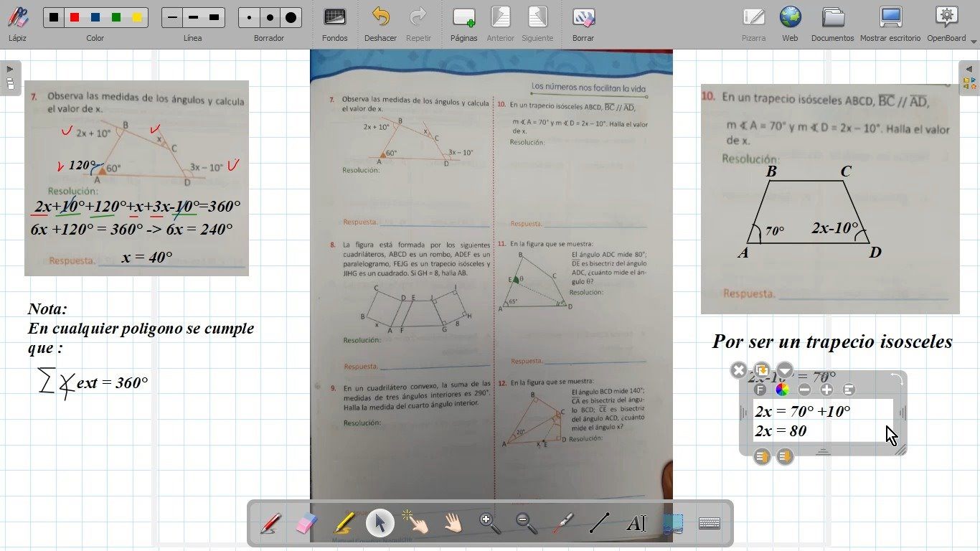Select the red pen color
This screenshot has height=551, width=980.
coord(75,17)
